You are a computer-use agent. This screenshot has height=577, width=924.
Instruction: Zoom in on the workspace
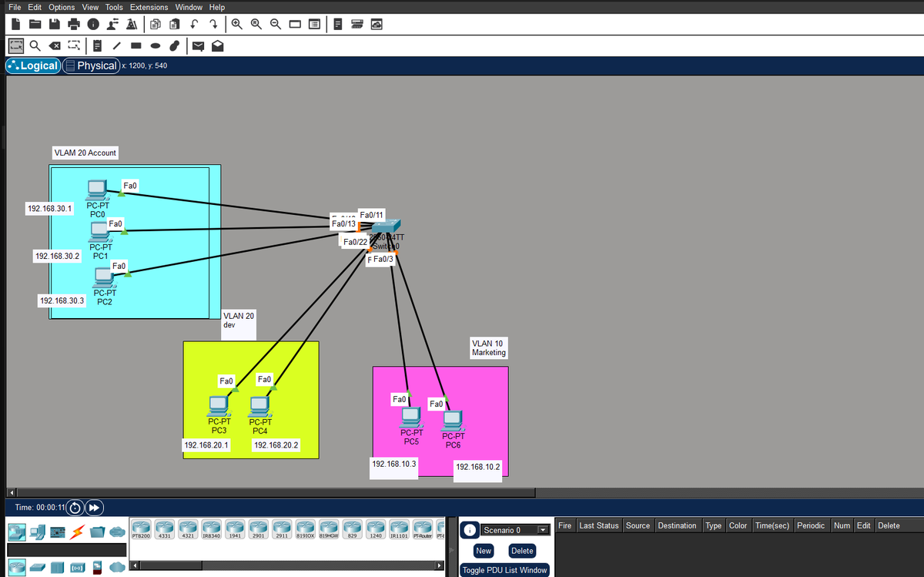click(237, 25)
